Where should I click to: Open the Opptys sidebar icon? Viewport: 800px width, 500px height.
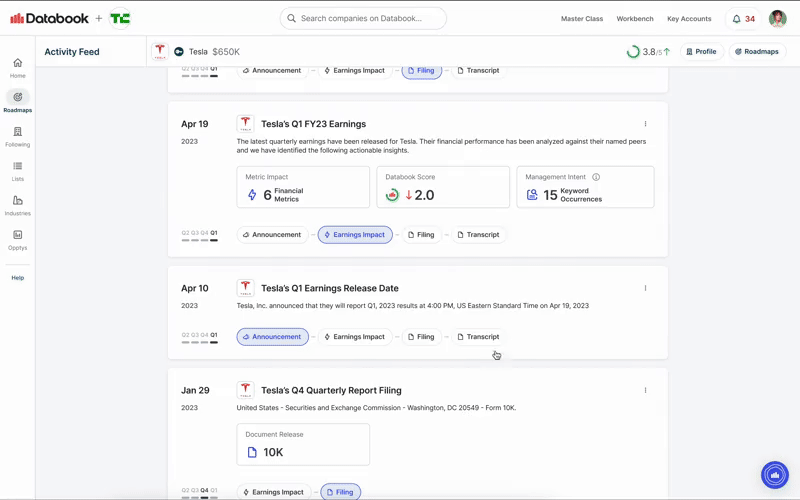click(17, 240)
